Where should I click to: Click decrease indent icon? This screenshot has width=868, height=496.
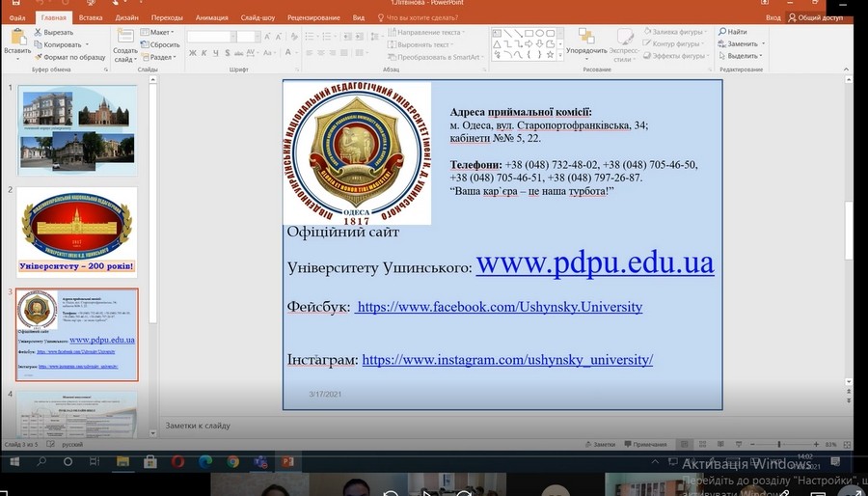coord(346,37)
